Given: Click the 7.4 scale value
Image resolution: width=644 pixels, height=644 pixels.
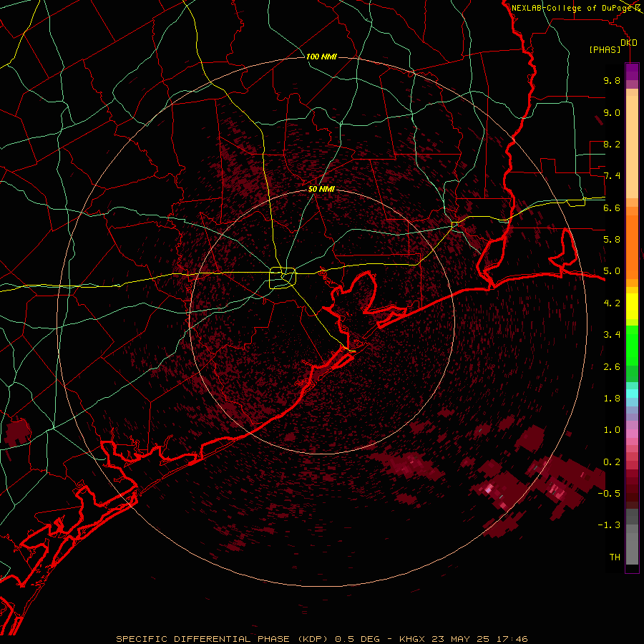Looking at the screenshot, I should (x=612, y=176).
